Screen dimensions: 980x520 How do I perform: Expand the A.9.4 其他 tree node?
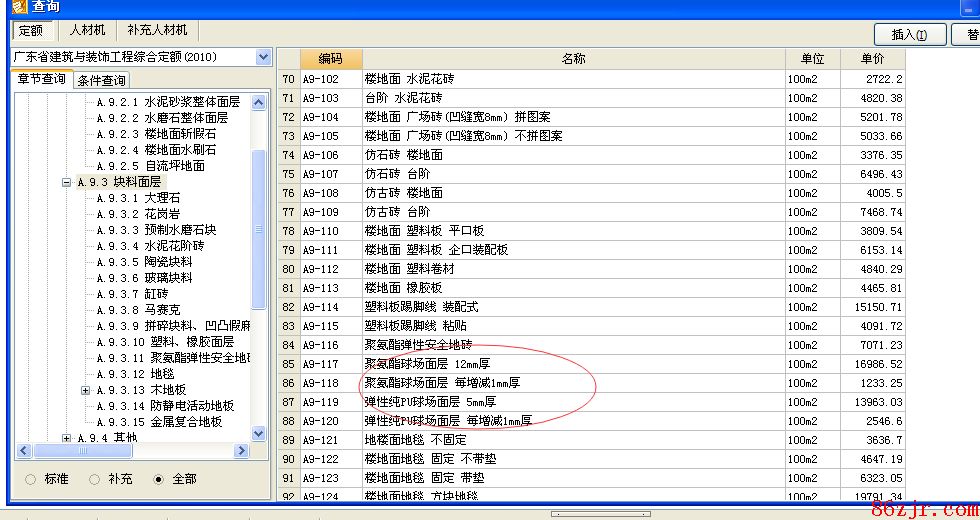67,438
